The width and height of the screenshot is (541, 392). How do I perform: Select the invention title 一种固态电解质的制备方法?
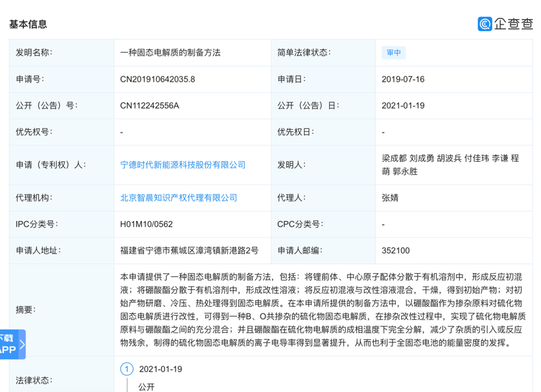click(x=170, y=52)
